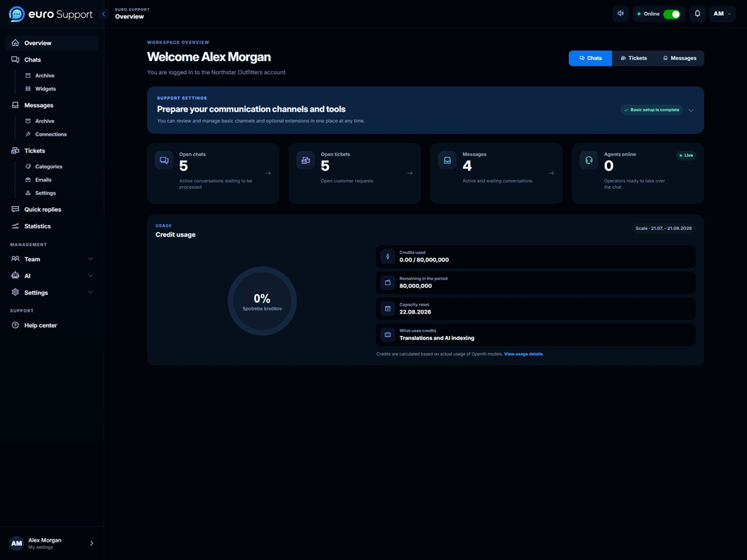Click the sound speaker icon in header

[620, 14]
